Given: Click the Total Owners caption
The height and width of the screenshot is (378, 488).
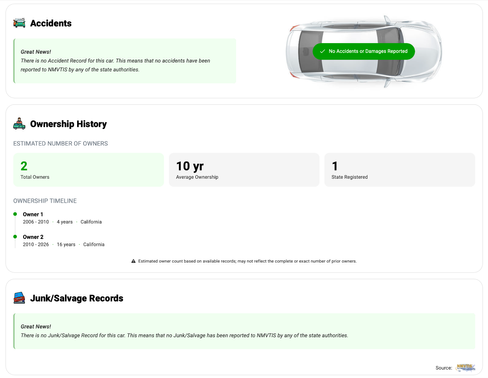Looking at the screenshot, I should (x=35, y=177).
